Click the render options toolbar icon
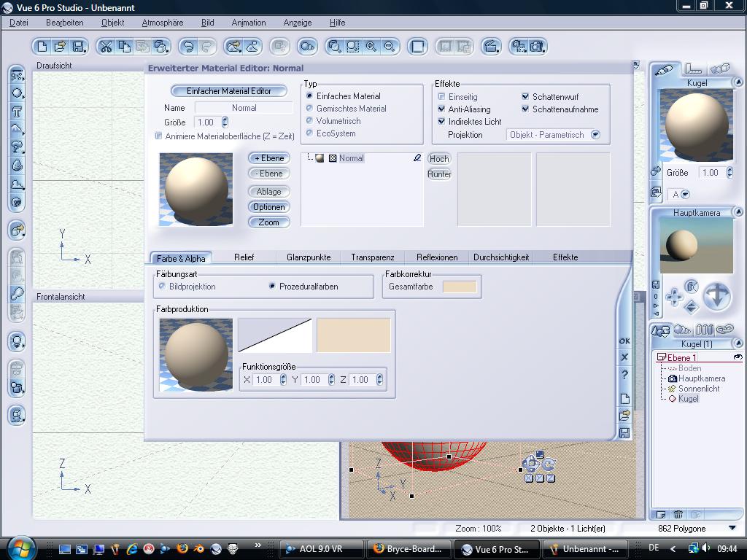The height and width of the screenshot is (560, 747). (x=519, y=47)
